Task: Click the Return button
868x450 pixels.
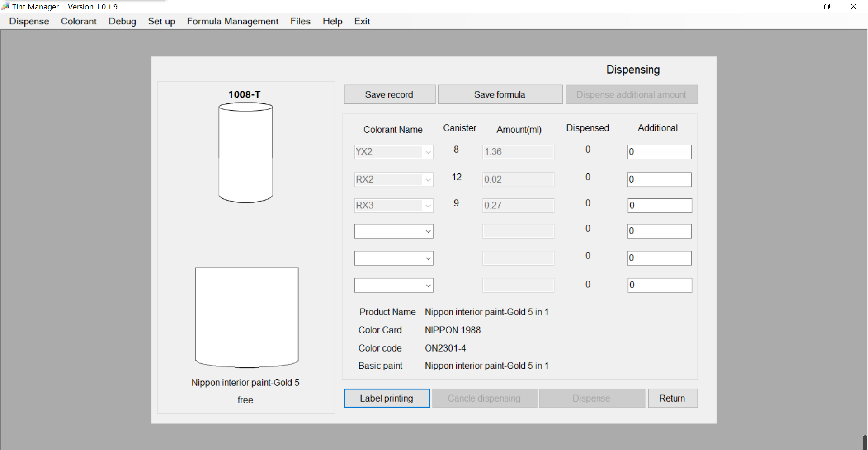Action: (673, 398)
